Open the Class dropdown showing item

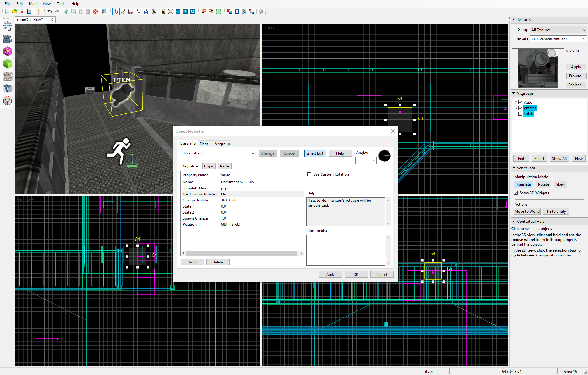[x=253, y=153]
